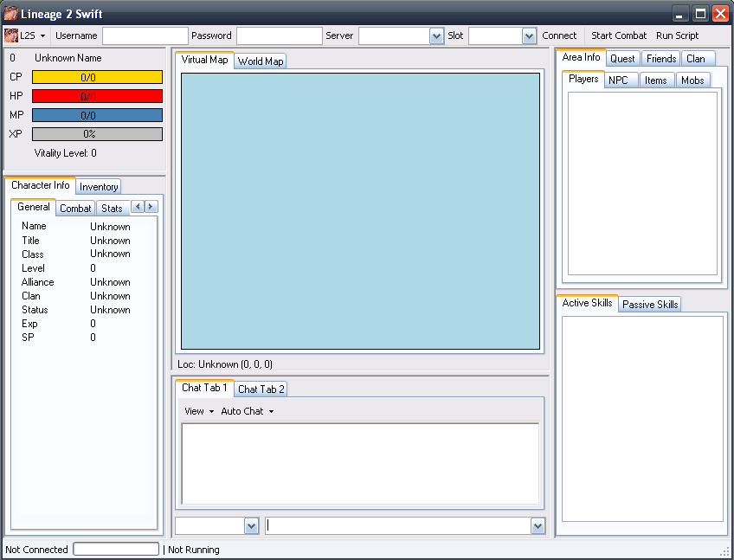Select the Stats sub-tab
This screenshot has width=734, height=560.
pyautogui.click(x=112, y=209)
